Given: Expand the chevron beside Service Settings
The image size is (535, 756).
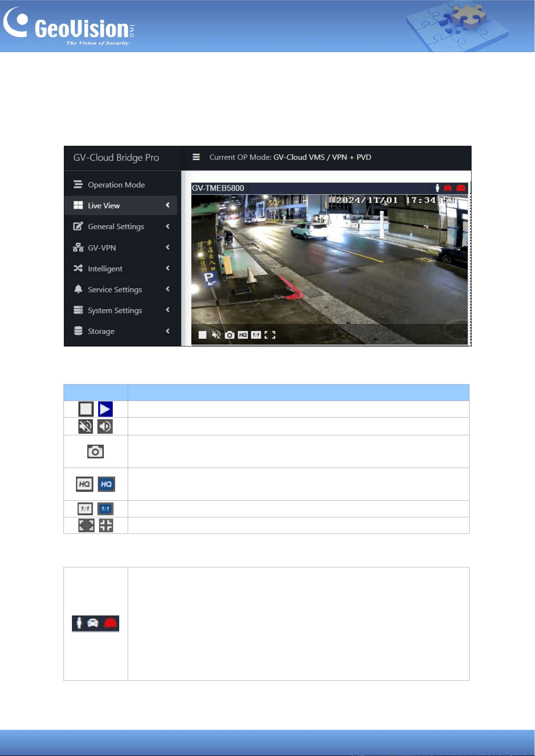Looking at the screenshot, I should click(x=168, y=289).
